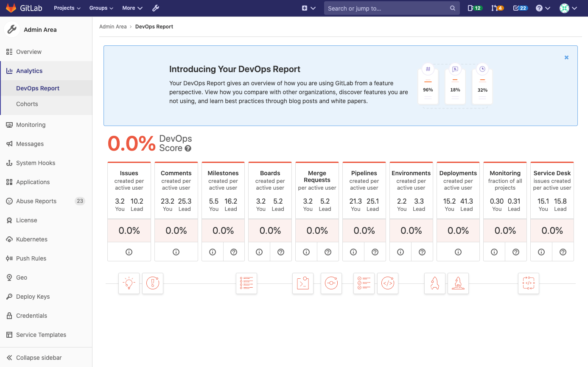
Task: Click the question icon under Milestones card
Action: coord(234,252)
